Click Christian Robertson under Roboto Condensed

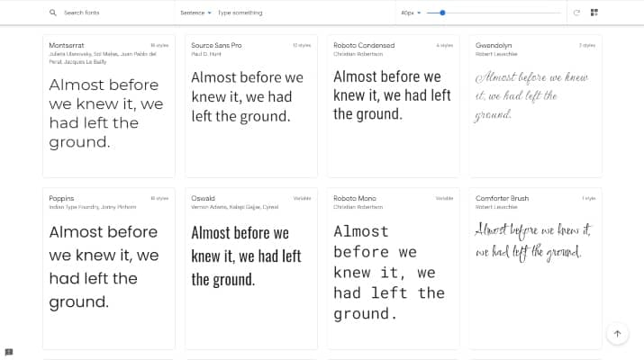358,54
